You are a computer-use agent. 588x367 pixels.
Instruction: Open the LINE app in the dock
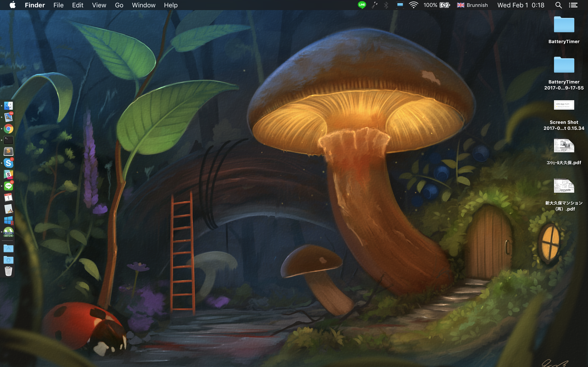(x=8, y=186)
